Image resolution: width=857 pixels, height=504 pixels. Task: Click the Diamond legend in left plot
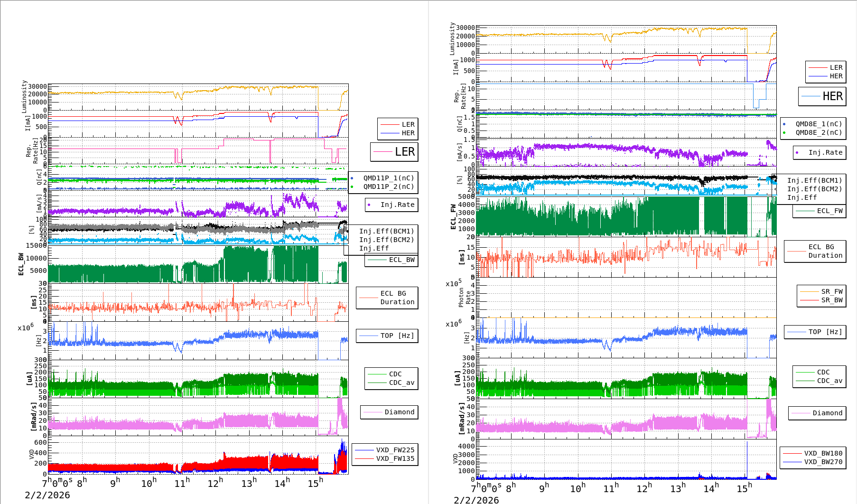click(399, 412)
